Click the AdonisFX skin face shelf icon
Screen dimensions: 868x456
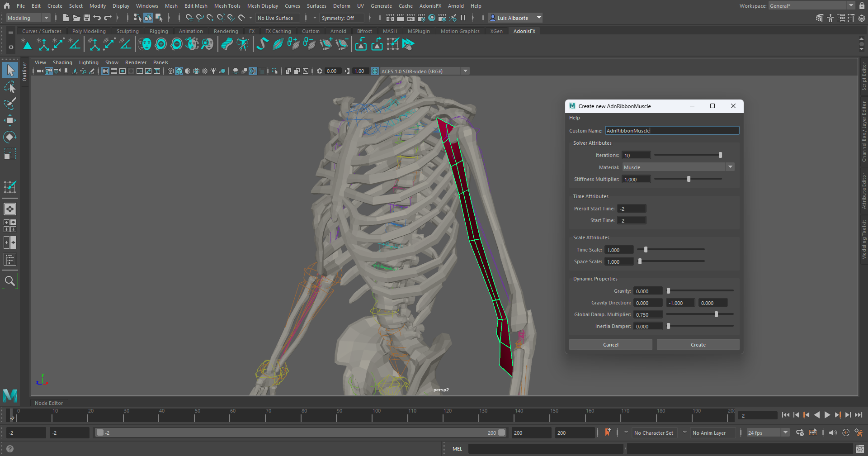(145, 44)
